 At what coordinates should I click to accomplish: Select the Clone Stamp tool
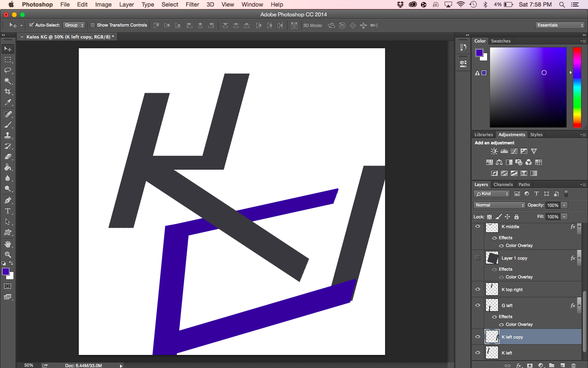(8, 135)
